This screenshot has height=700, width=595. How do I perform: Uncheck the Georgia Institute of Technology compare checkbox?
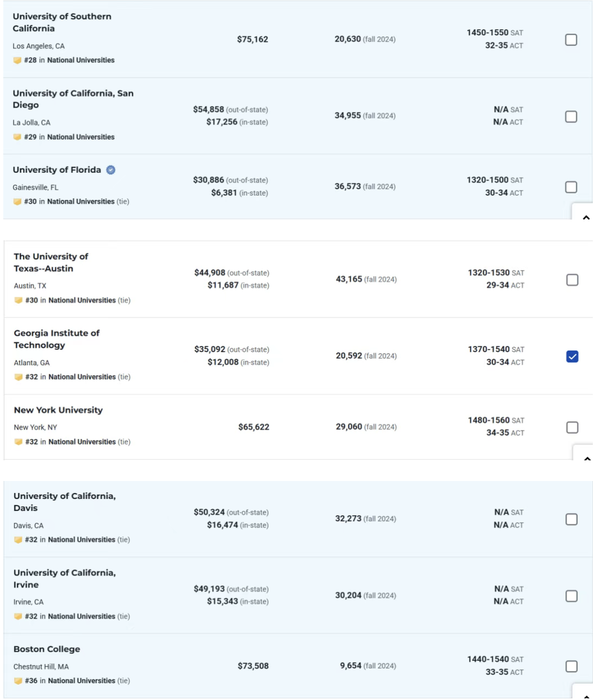tap(572, 357)
